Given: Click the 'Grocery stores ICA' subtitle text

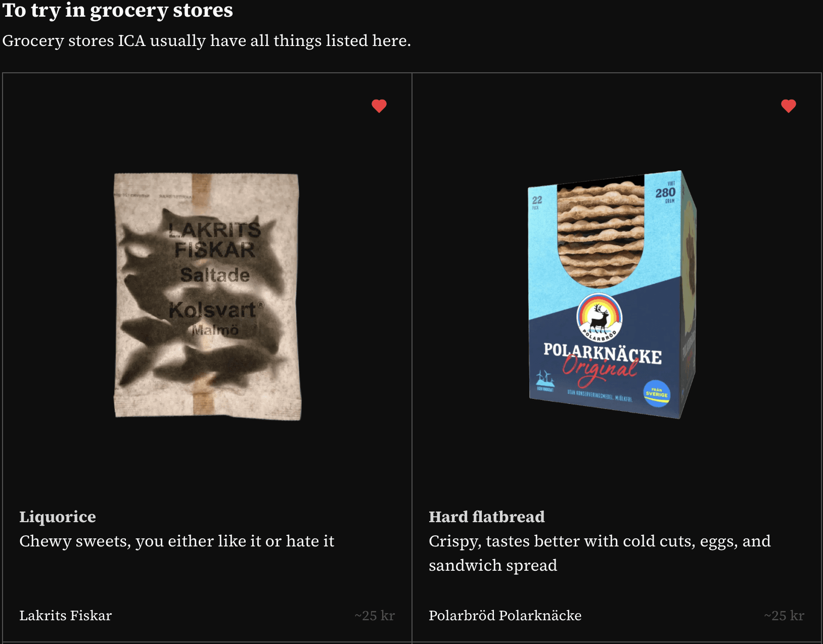Looking at the screenshot, I should pos(207,40).
